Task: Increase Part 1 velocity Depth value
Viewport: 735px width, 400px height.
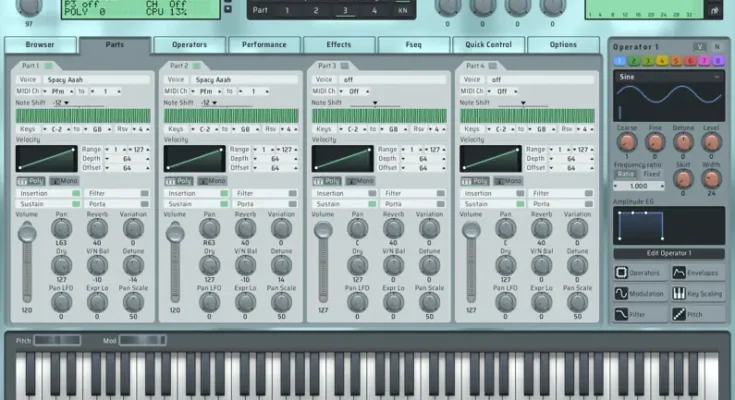Action: [148, 159]
